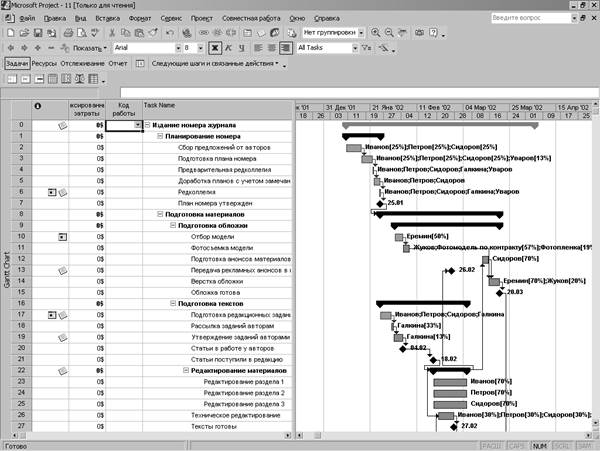Click the Zoom In magnifier icon
Screen dimensions: 600x451
click(376, 33)
